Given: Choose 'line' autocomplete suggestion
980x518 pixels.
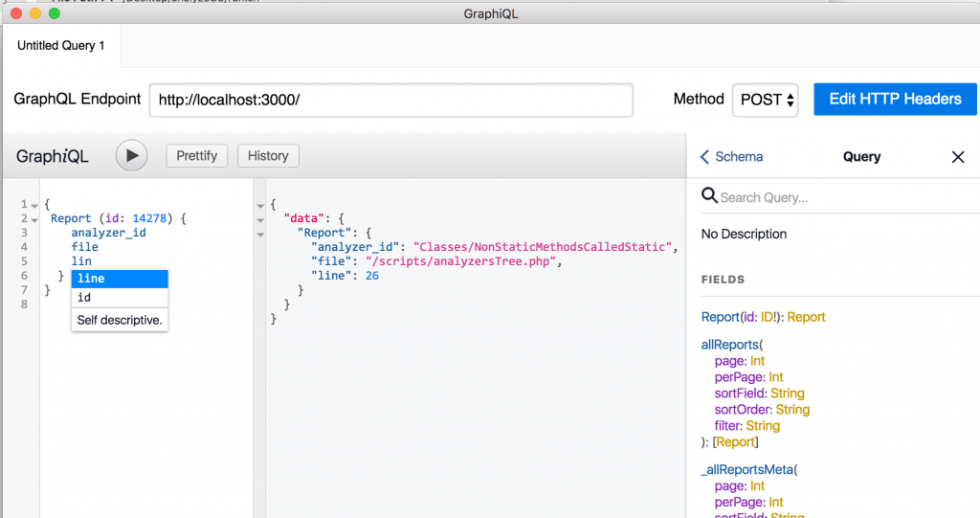Looking at the screenshot, I should [120, 279].
